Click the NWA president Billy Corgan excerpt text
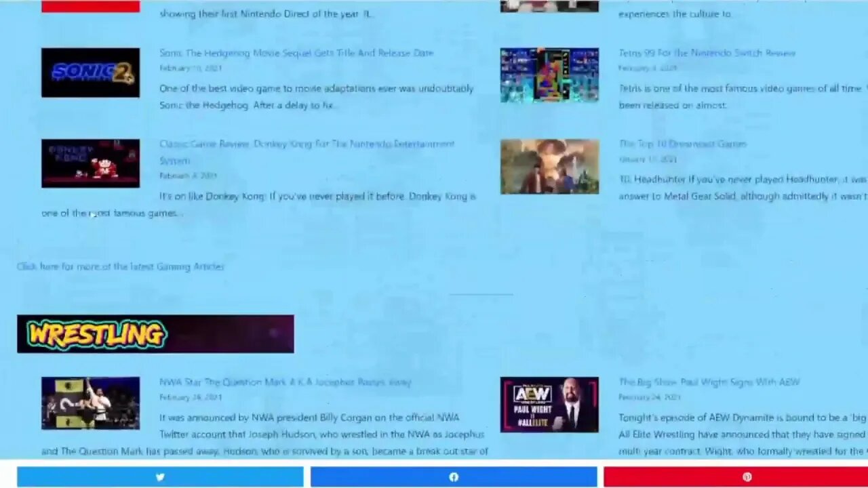Viewport: 868px width, 488px height. tap(264, 434)
